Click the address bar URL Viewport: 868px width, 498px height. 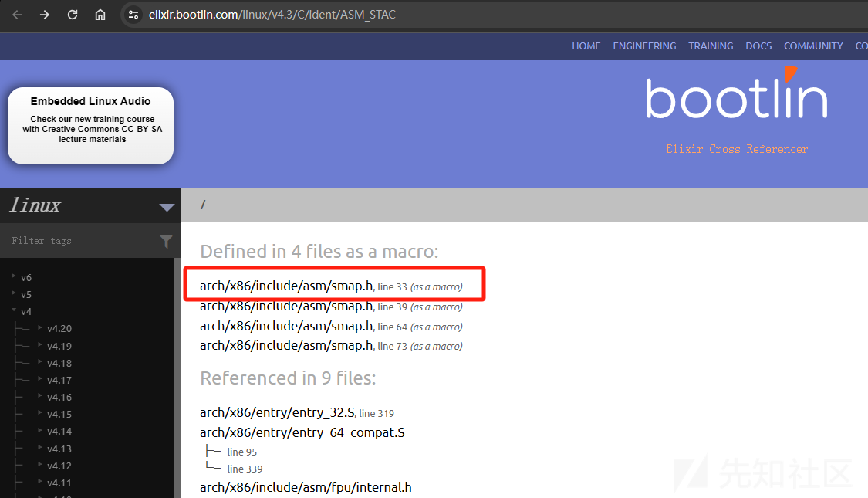[272, 15]
